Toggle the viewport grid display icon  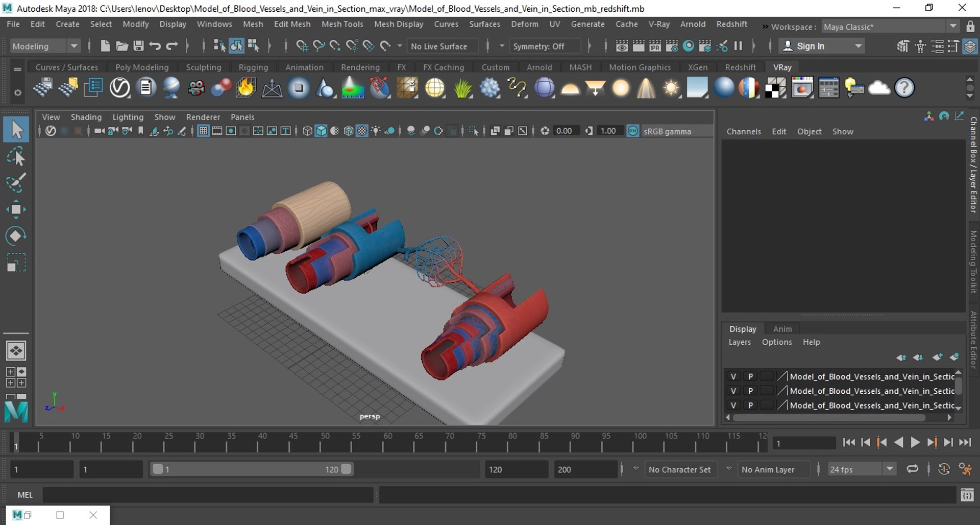click(x=203, y=131)
